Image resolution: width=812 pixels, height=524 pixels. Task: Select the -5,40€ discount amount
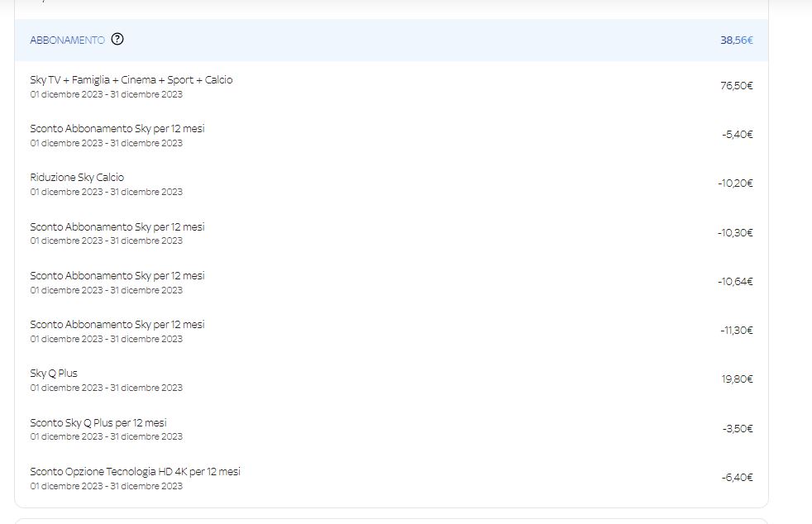click(738, 134)
